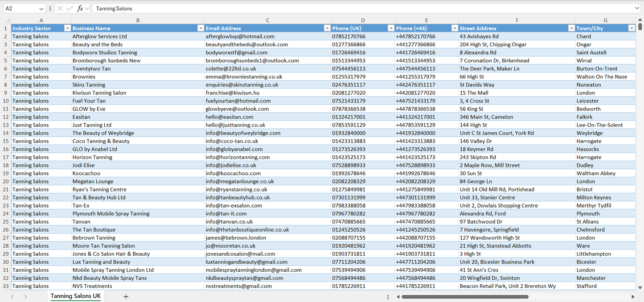Screen dimensions: 644x302
Task: Click the Bodyworx Studios Tanning cell
Action: [x=138, y=53]
